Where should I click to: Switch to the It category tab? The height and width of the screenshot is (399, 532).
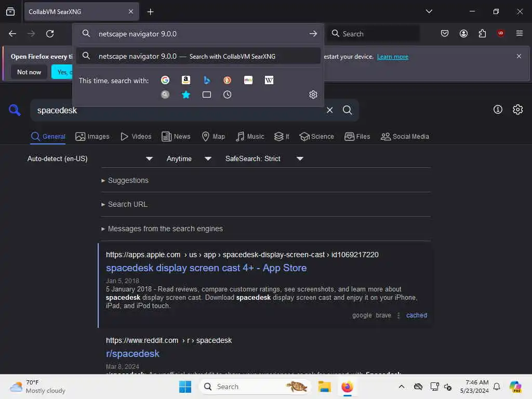282,137
